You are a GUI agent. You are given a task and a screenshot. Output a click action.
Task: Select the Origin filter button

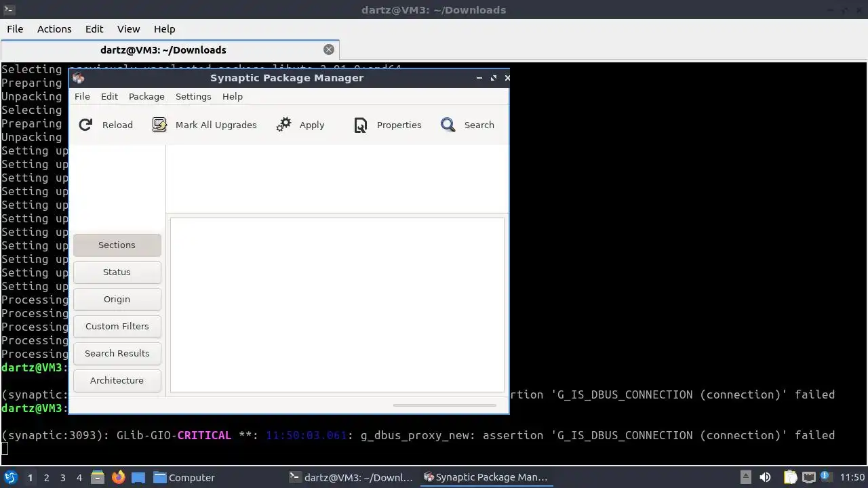coord(117,299)
